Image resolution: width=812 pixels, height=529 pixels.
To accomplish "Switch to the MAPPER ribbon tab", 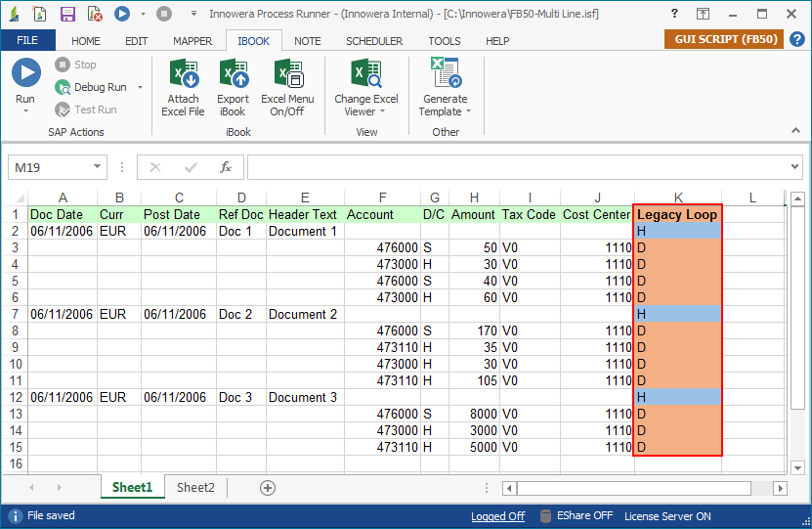I will 192,41.
